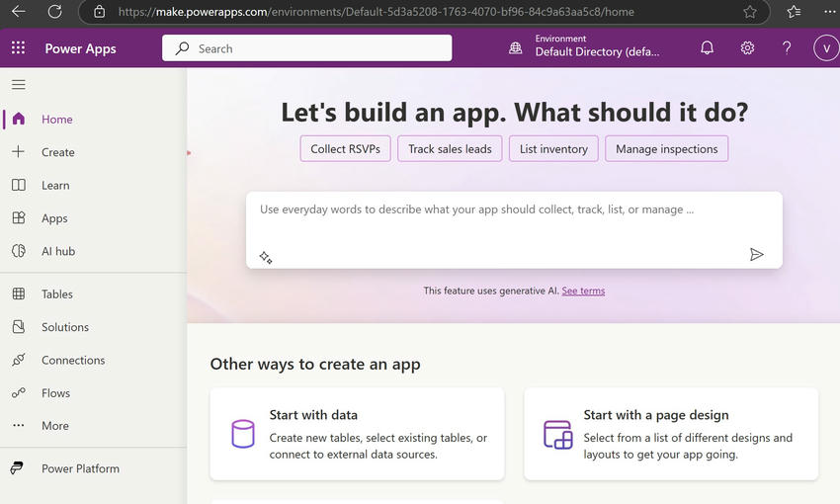Click the Learn book icon

[x=19, y=185]
